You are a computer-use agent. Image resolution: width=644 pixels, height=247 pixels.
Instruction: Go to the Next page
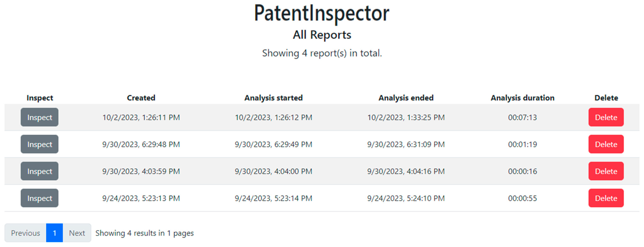(x=77, y=233)
